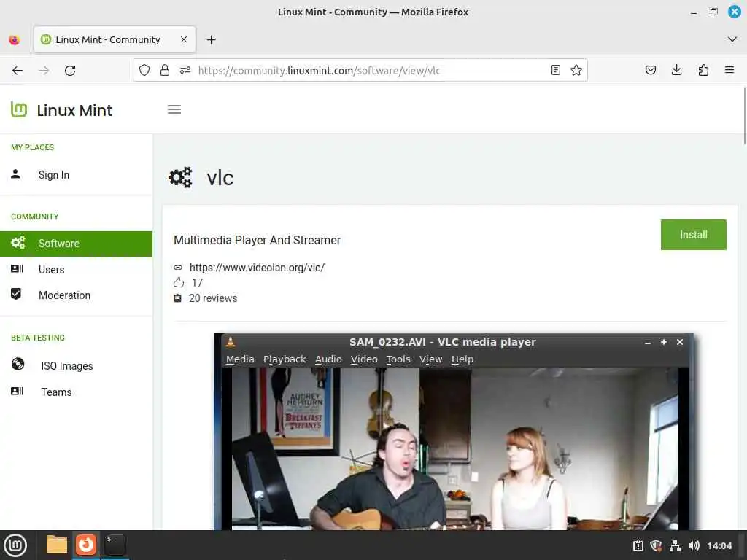Expand the list all tabs chevron
The height and width of the screenshot is (560, 747).
click(x=732, y=39)
